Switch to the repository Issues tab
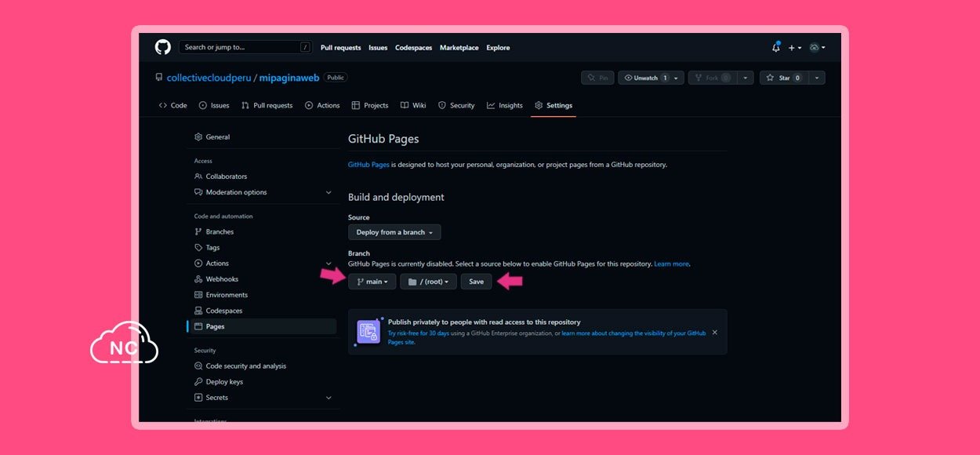 click(x=214, y=105)
